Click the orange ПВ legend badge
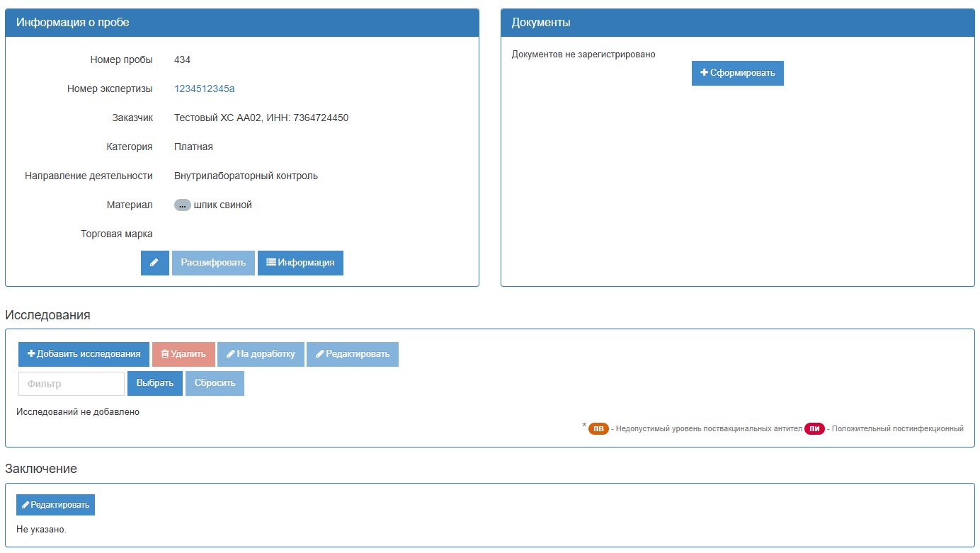Screen dimensions: 980x553 click(x=598, y=428)
